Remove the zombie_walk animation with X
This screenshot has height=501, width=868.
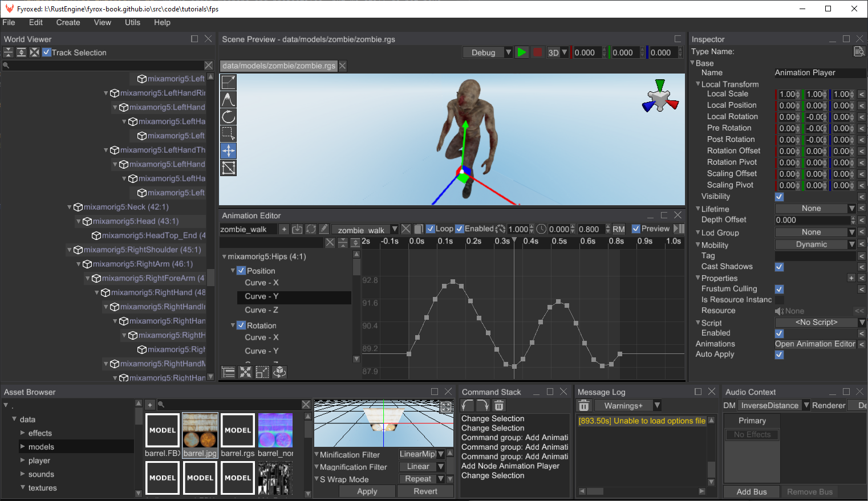405,229
